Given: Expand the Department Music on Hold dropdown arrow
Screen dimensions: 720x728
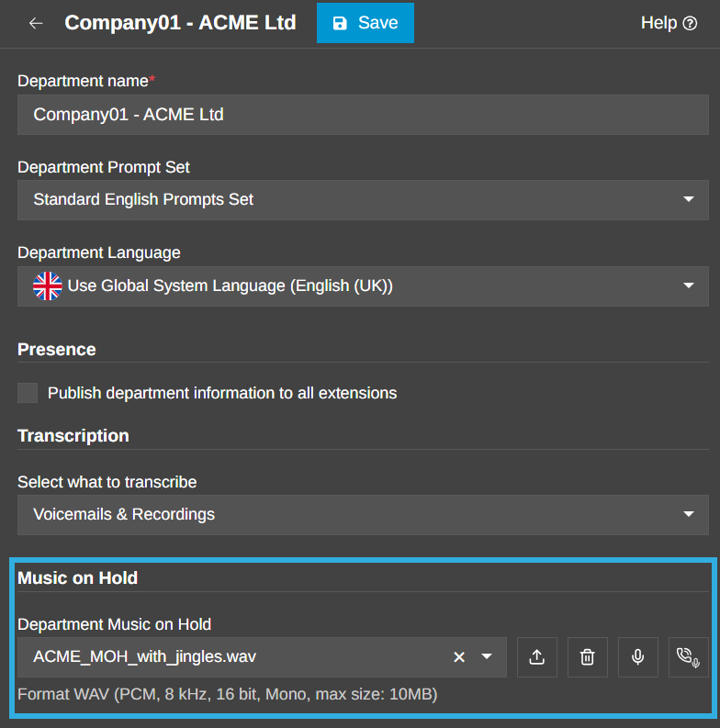Looking at the screenshot, I should [487, 656].
